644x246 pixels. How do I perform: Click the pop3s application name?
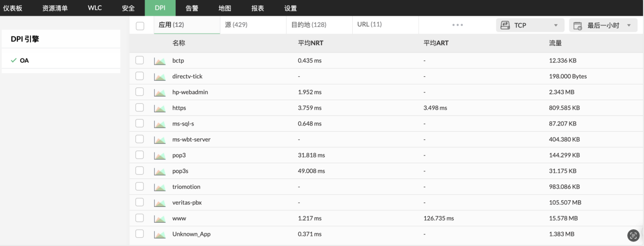[x=181, y=171]
